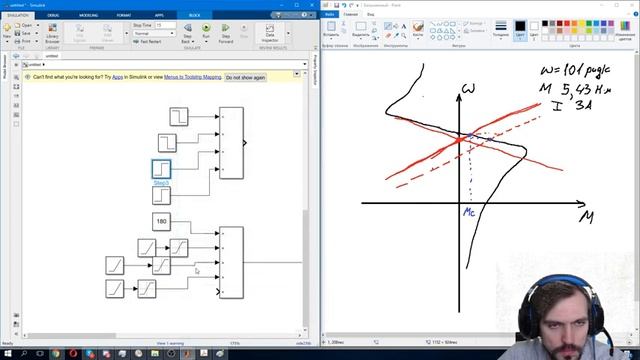Switch to the Modeling ribbon tab
The width and height of the screenshot is (640, 360).
(89, 15)
